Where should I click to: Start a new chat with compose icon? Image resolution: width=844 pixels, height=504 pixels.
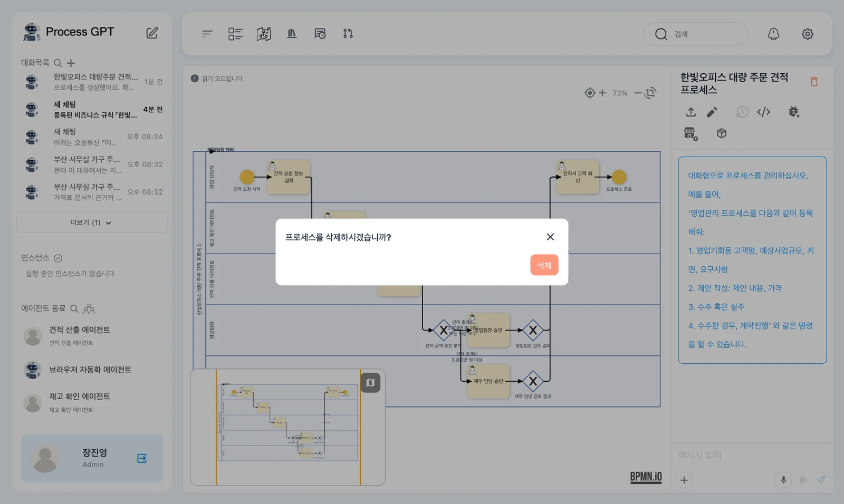(152, 33)
